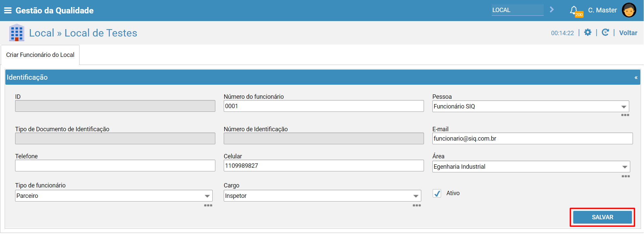This screenshot has width=644, height=235.
Task: Click the Local de Testes breadcrumb
Action: click(101, 33)
